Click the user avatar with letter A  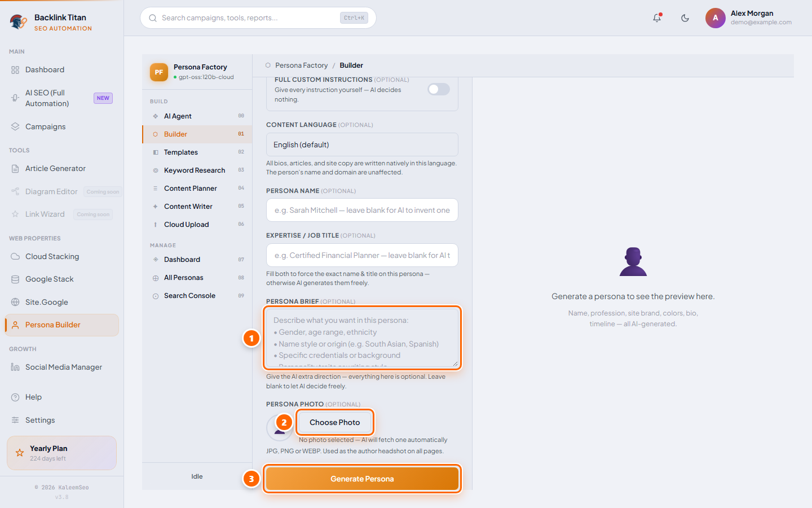click(716, 18)
